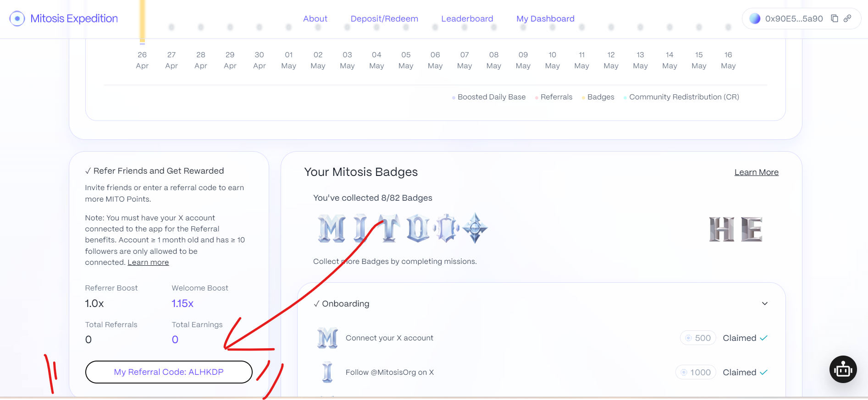The height and width of the screenshot is (400, 868).
Task: Select the large I badge in collected badges
Action: (x=361, y=228)
